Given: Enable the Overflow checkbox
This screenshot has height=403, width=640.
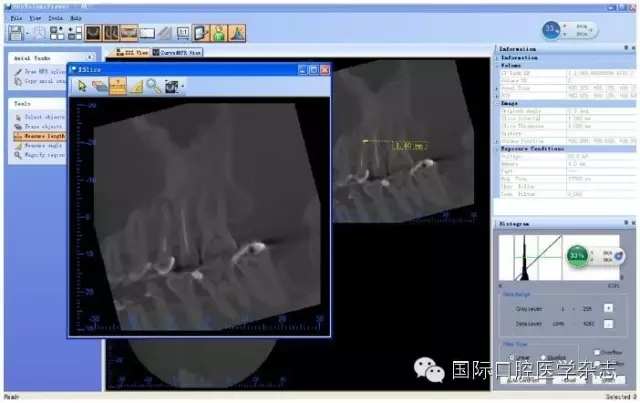Looking at the screenshot, I should [x=597, y=352].
